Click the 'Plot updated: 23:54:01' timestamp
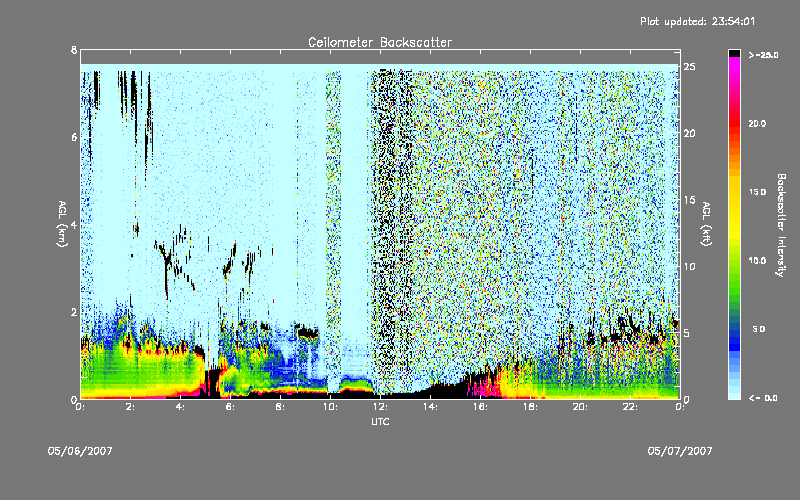This screenshot has height=500, width=800. [x=697, y=21]
